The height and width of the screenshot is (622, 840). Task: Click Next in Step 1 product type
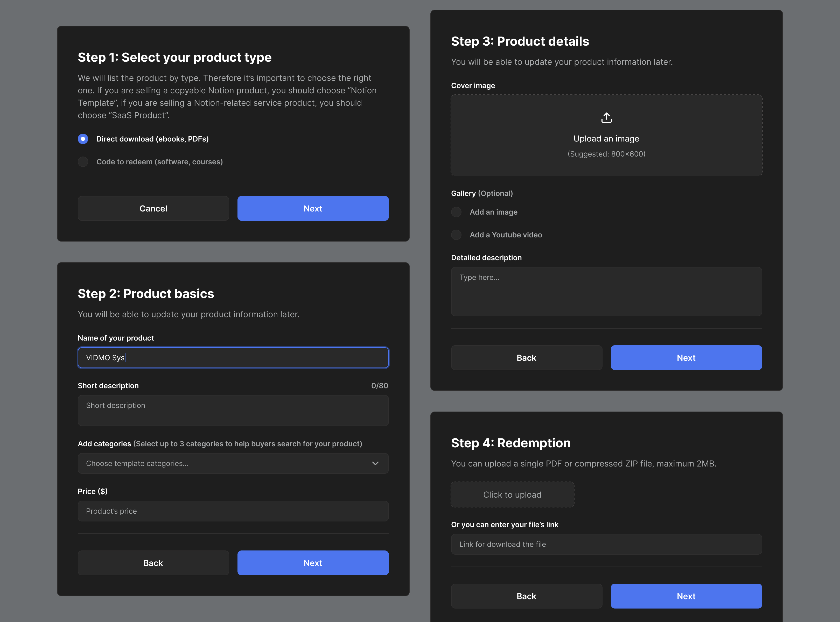point(313,209)
